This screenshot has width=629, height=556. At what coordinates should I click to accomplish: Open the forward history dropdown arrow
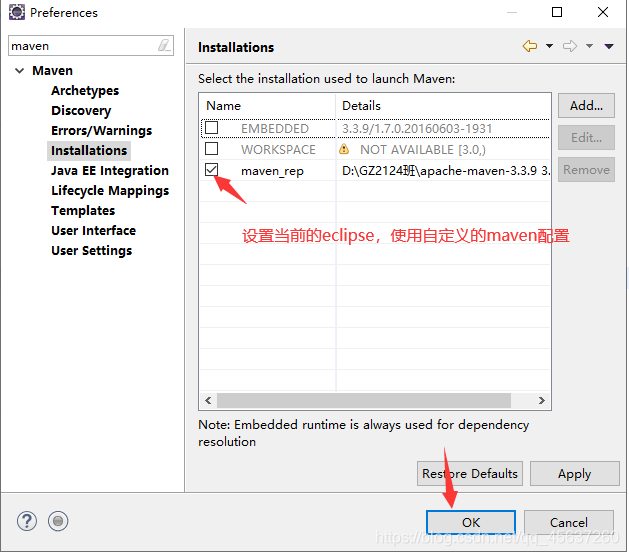pos(589,46)
